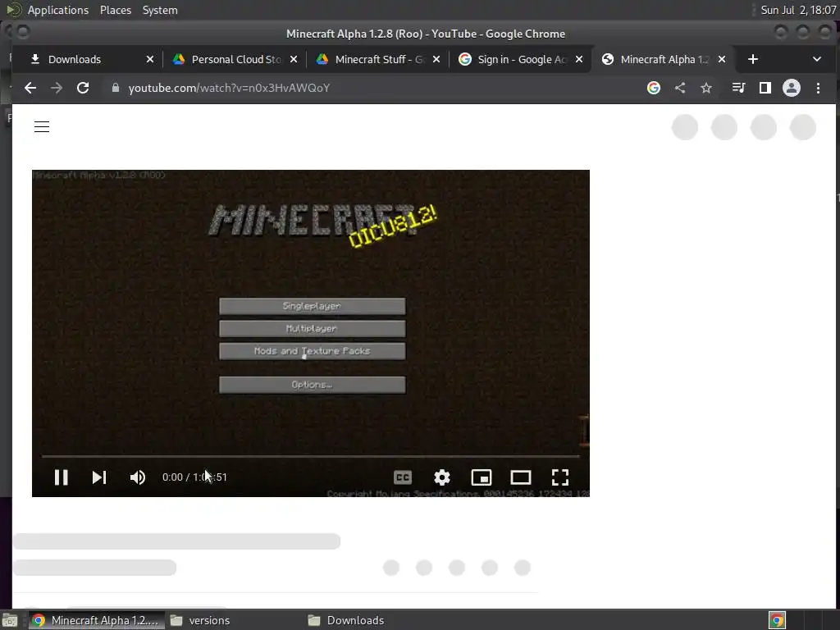Image resolution: width=840 pixels, height=630 pixels.
Task: Bookmark this tab with star
Action: [x=706, y=88]
